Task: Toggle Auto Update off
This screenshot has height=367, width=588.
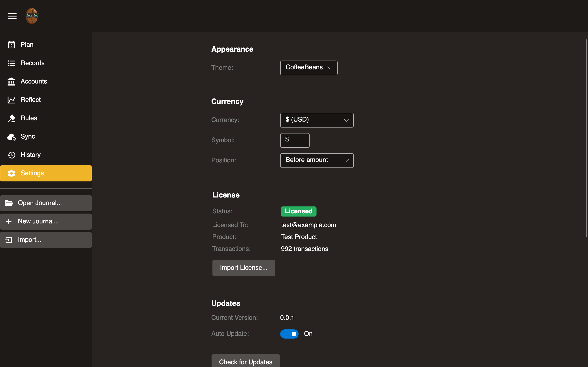Action: click(289, 334)
